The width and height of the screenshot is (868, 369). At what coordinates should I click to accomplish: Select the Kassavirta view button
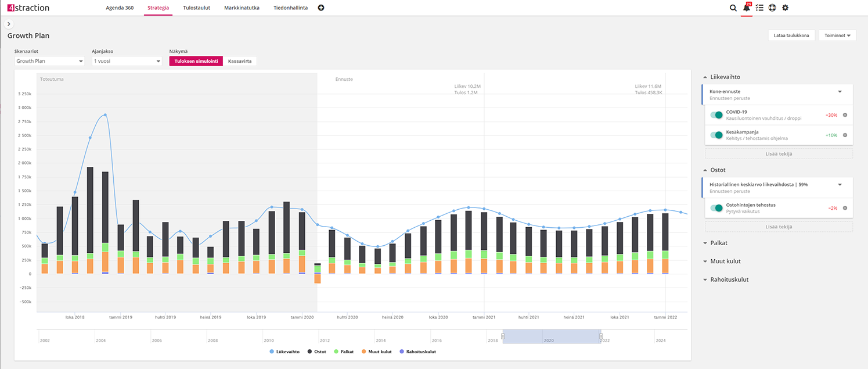tap(240, 61)
